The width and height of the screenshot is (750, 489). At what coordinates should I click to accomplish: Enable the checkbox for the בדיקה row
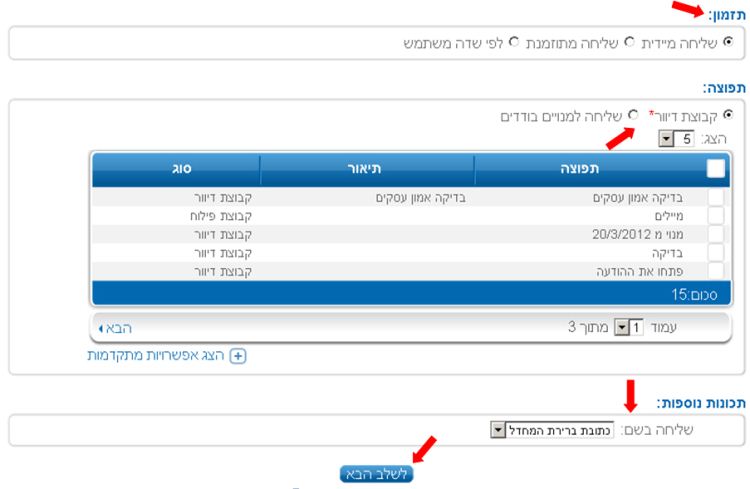pyautogui.click(x=716, y=252)
